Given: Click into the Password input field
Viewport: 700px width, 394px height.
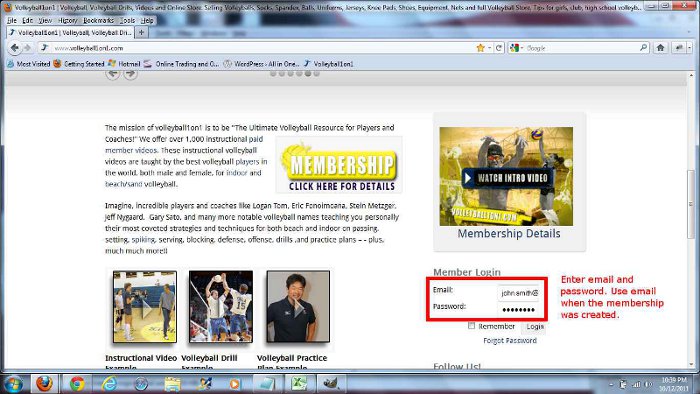Looking at the screenshot, I should pyautogui.click(x=518, y=309).
